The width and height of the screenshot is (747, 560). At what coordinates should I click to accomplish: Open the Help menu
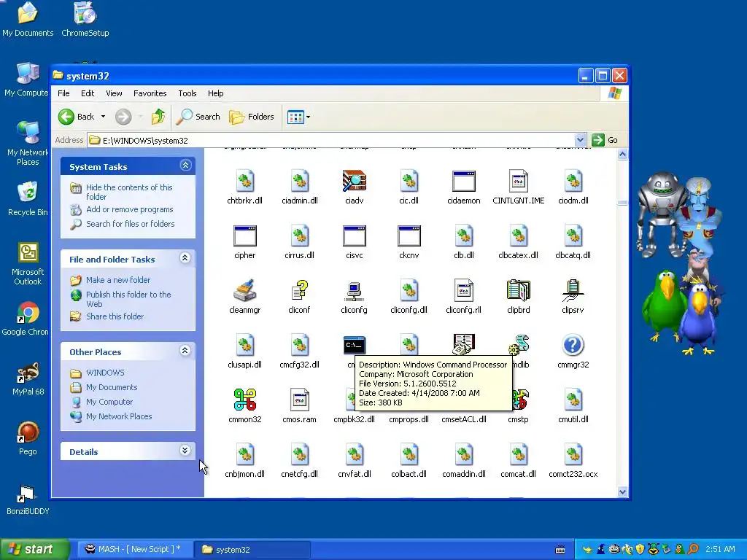click(215, 93)
